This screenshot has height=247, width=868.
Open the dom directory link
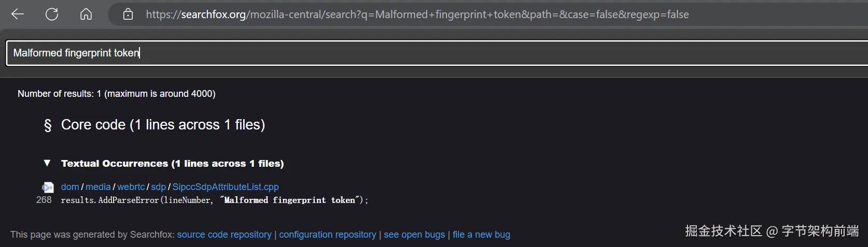point(70,187)
